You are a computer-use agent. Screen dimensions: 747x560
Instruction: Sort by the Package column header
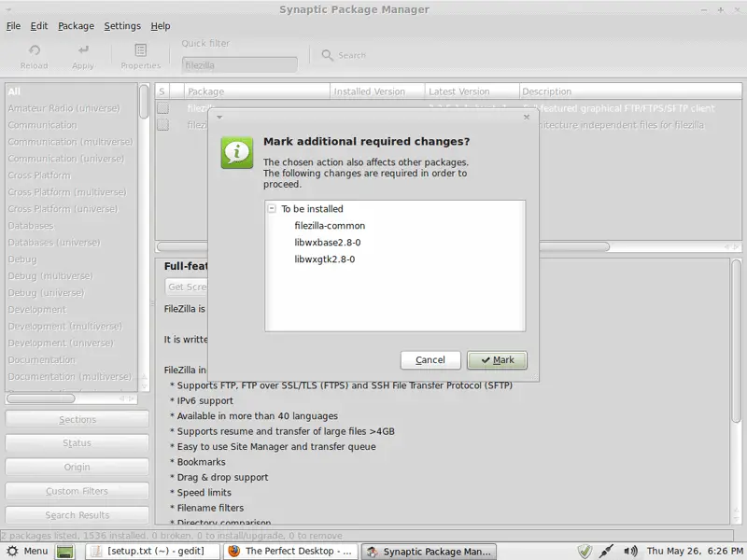coord(257,91)
